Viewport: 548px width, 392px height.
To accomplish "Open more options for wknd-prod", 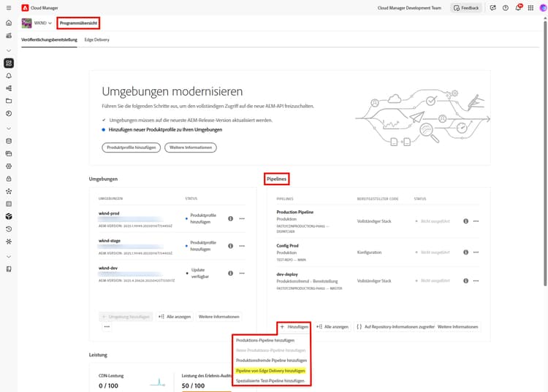I will [242, 218].
